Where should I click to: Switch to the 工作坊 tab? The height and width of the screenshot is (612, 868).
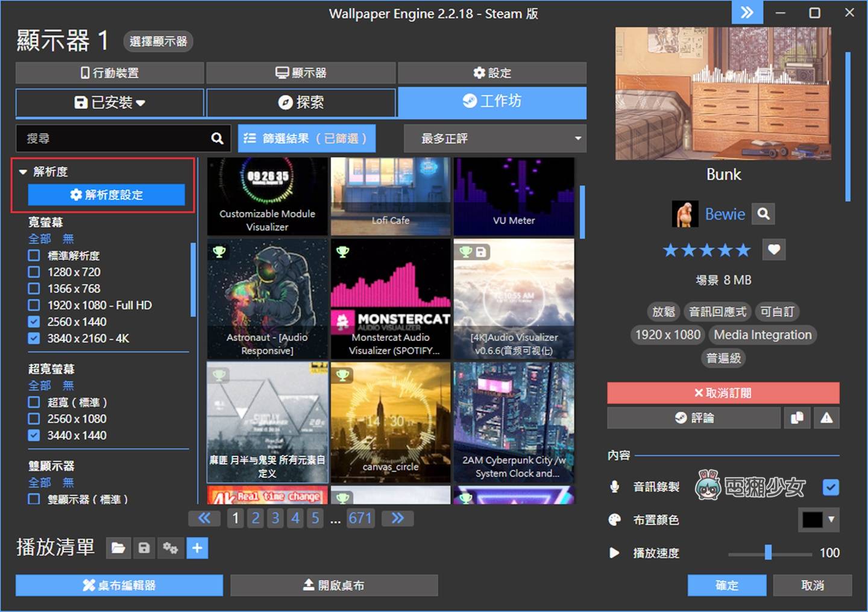pyautogui.click(x=492, y=101)
